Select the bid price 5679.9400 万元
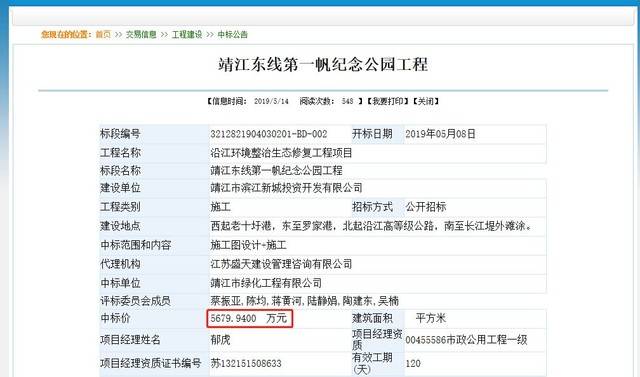The image size is (640, 377). click(249, 318)
